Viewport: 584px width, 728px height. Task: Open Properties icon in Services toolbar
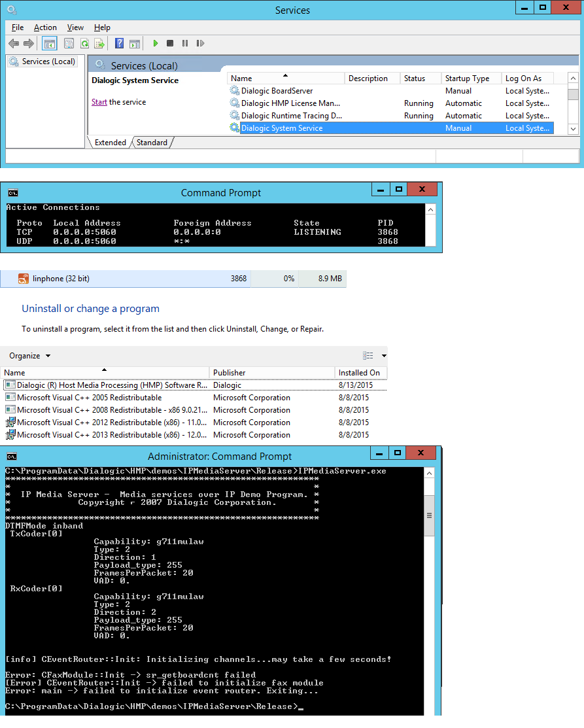[69, 44]
